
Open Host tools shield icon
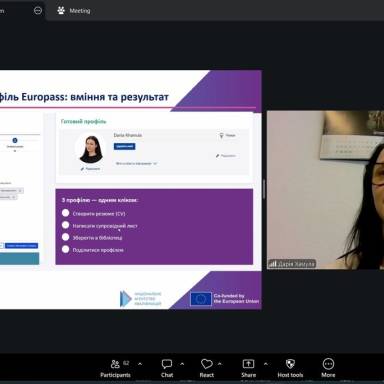290,364
